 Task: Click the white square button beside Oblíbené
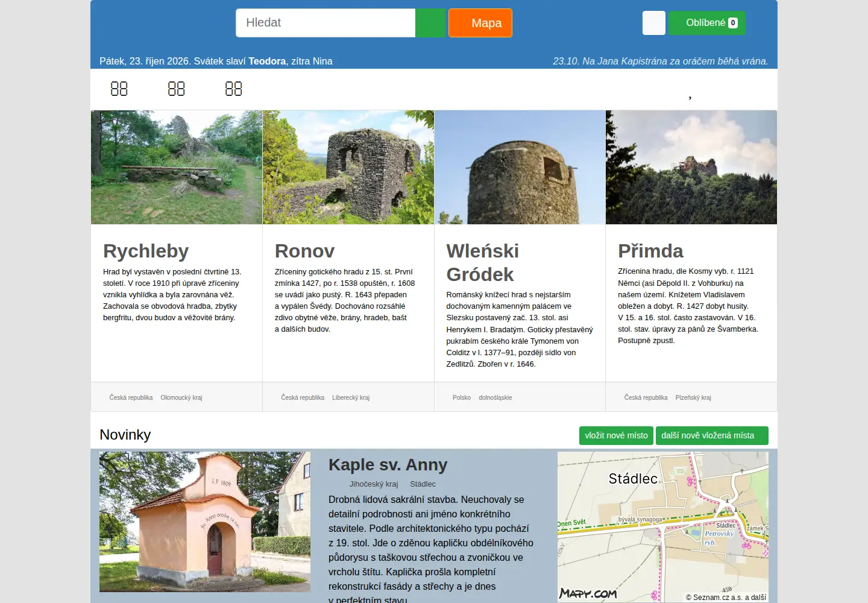pos(654,23)
